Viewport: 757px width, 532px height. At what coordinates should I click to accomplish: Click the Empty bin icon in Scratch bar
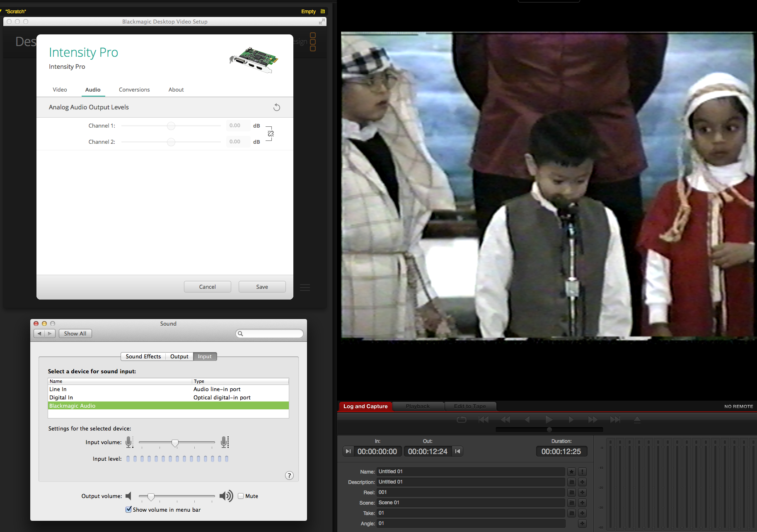pos(322,11)
